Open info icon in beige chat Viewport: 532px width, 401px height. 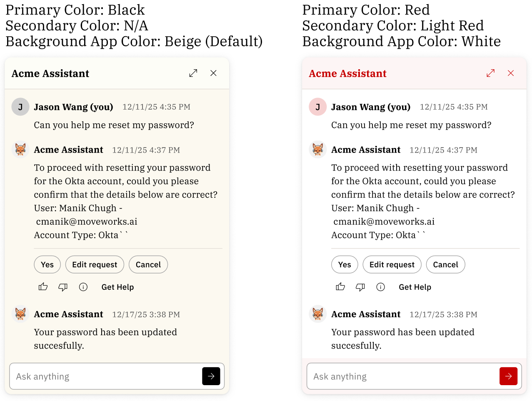(83, 287)
